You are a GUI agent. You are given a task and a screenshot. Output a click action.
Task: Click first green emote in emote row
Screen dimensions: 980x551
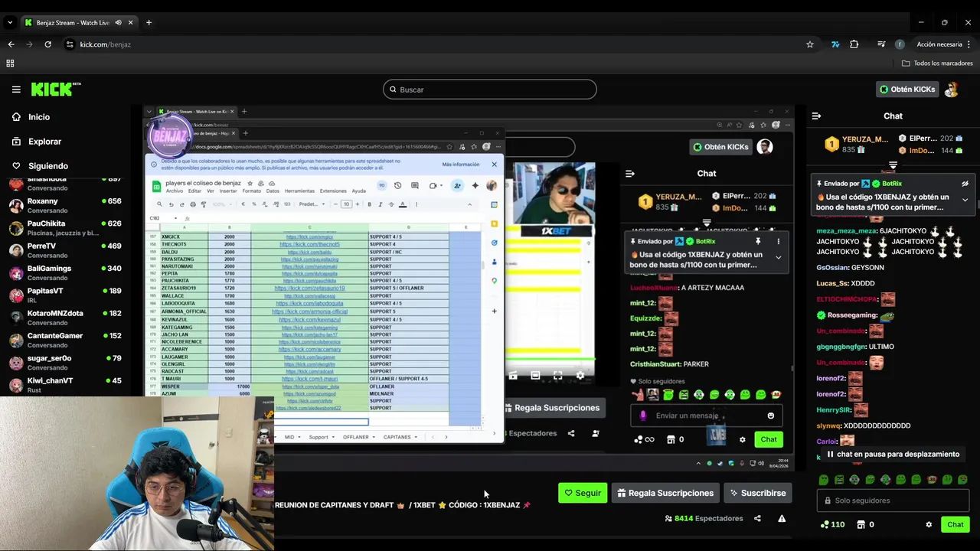[824, 480]
